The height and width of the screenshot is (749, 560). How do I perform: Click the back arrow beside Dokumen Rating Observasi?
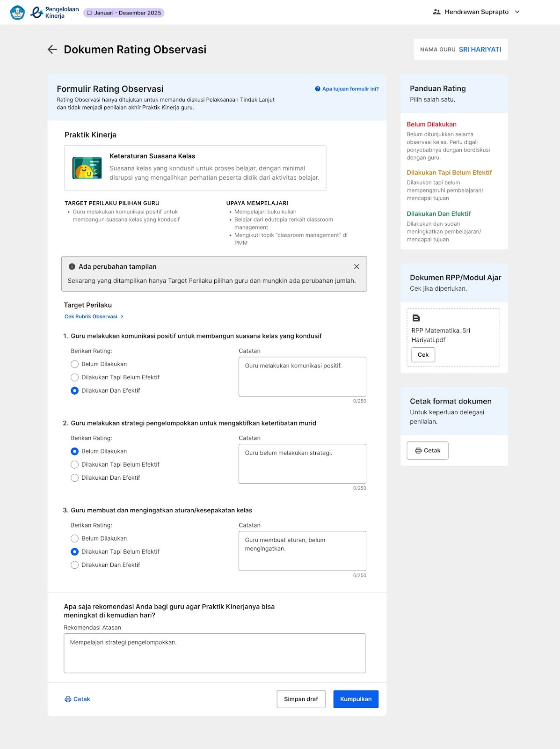coord(52,50)
